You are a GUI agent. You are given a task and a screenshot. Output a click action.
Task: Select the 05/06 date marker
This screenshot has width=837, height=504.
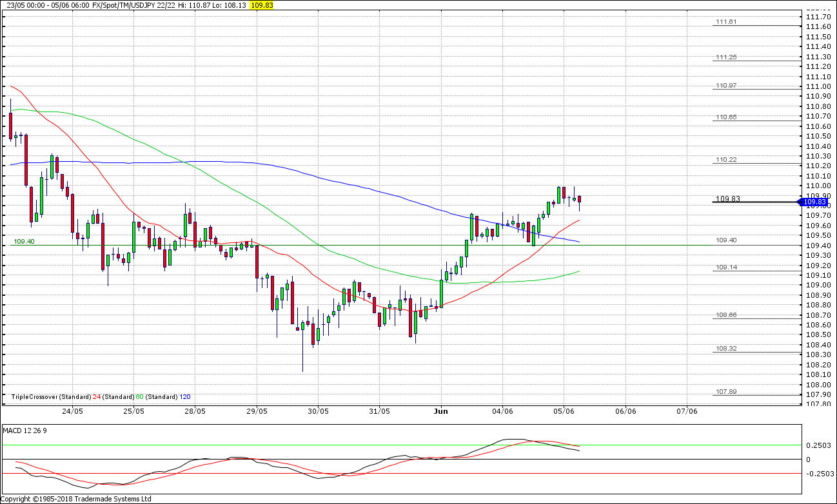pyautogui.click(x=564, y=411)
